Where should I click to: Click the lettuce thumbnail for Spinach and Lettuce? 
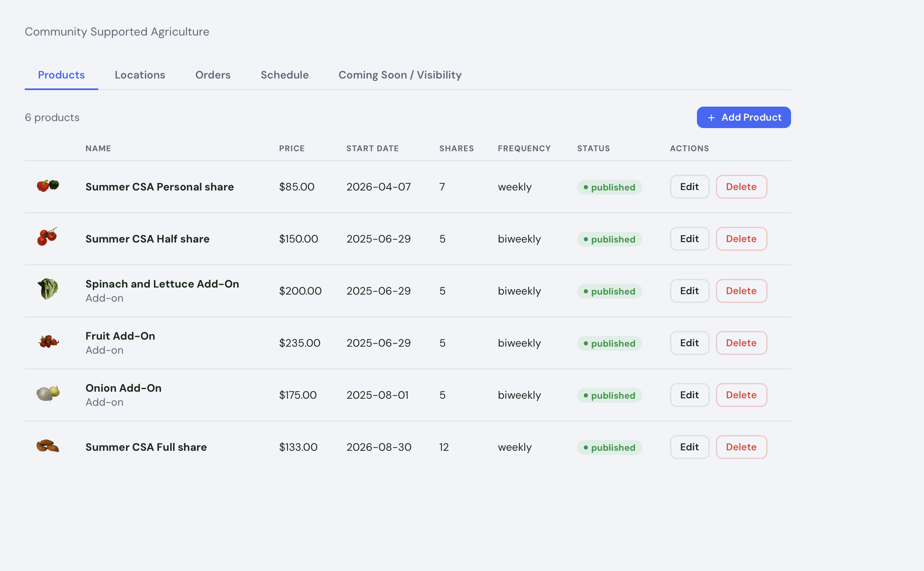coord(48,288)
